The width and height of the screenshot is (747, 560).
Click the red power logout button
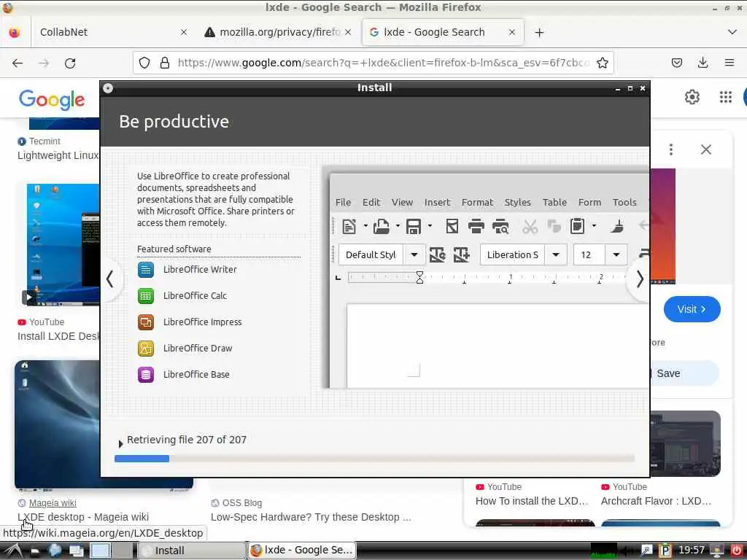click(737, 551)
